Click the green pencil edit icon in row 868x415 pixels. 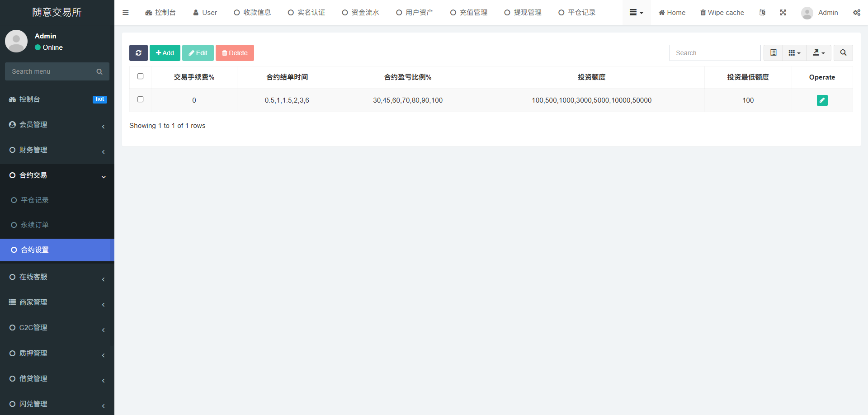[822, 100]
